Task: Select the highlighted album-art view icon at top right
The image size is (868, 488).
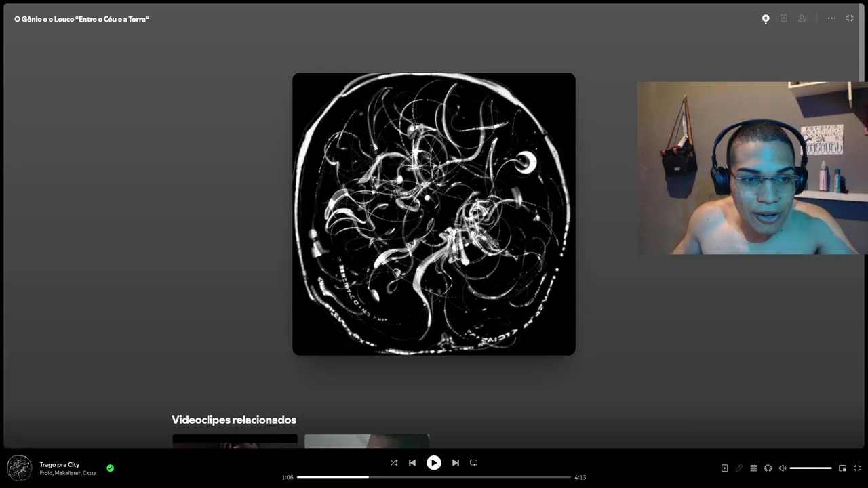Action: [766, 19]
